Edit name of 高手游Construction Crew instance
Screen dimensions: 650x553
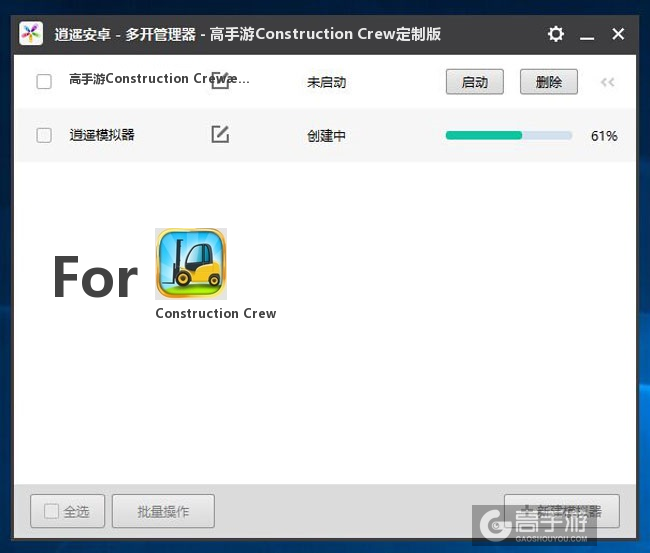[220, 80]
